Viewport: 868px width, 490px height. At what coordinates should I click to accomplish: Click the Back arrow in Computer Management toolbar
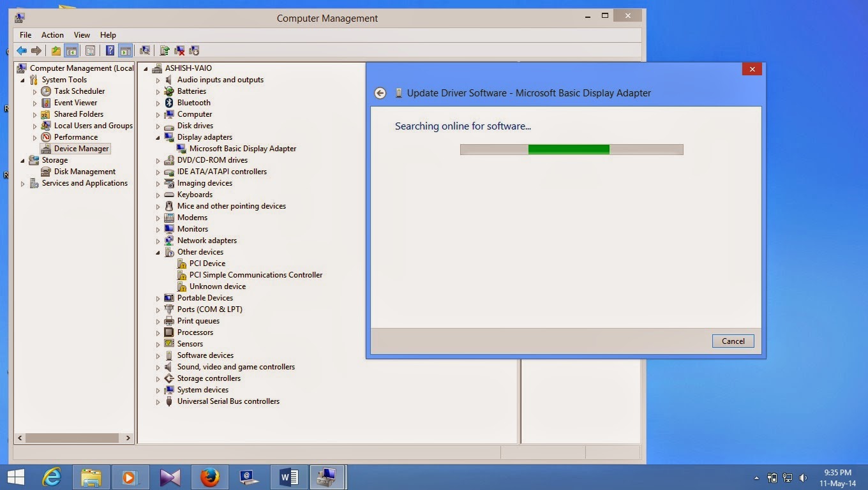coord(22,50)
